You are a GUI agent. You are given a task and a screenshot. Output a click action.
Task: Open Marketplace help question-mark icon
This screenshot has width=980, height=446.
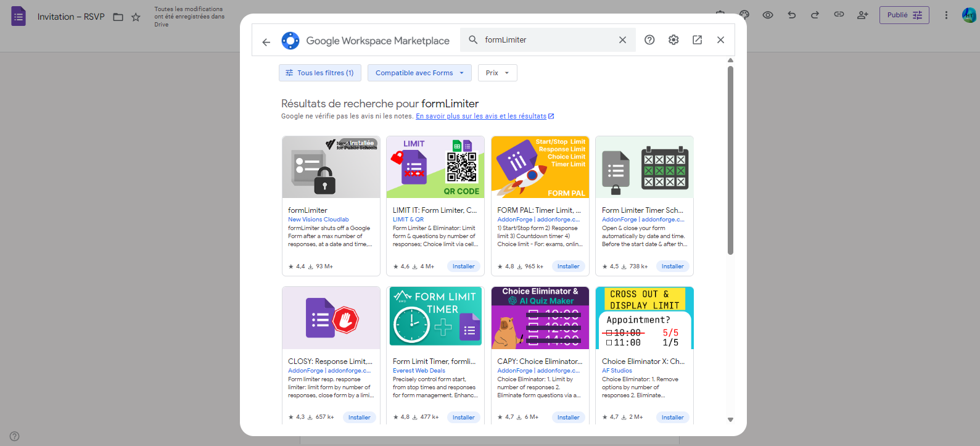coord(649,39)
